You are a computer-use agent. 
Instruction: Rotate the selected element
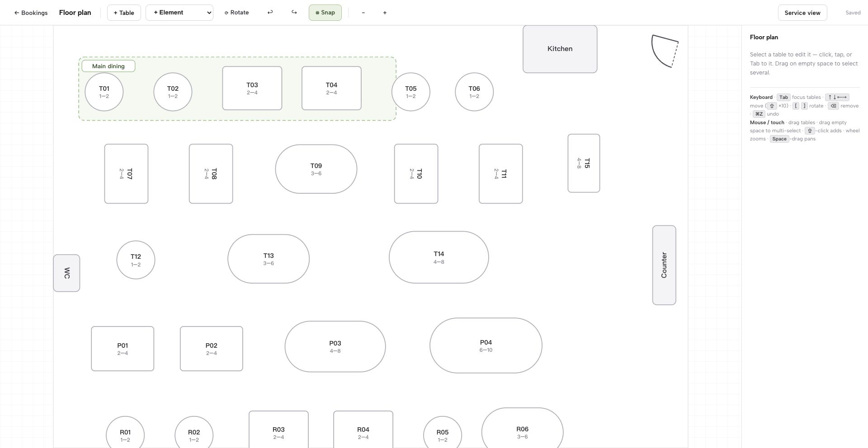coord(236,13)
